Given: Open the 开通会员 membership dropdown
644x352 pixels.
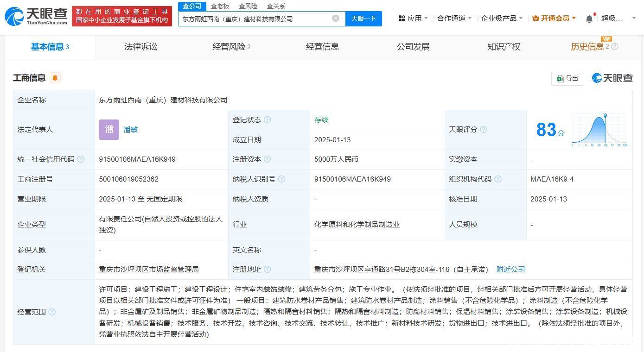Looking at the screenshot, I should coord(554,19).
